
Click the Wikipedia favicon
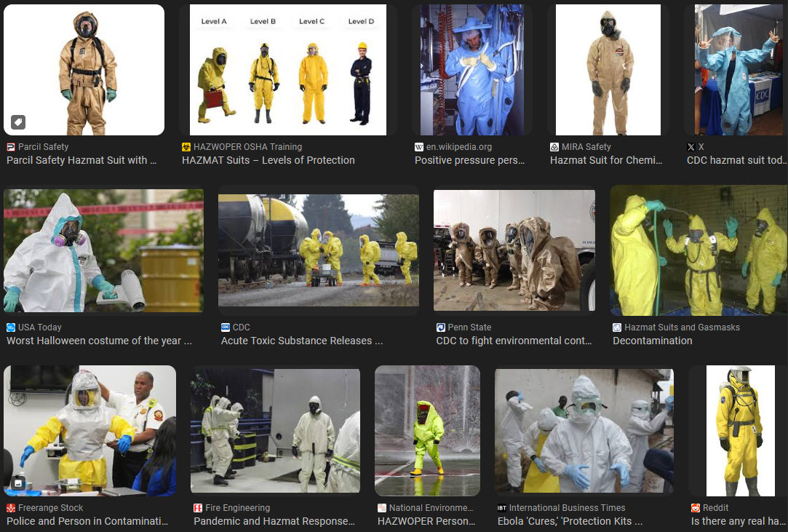[418, 147]
